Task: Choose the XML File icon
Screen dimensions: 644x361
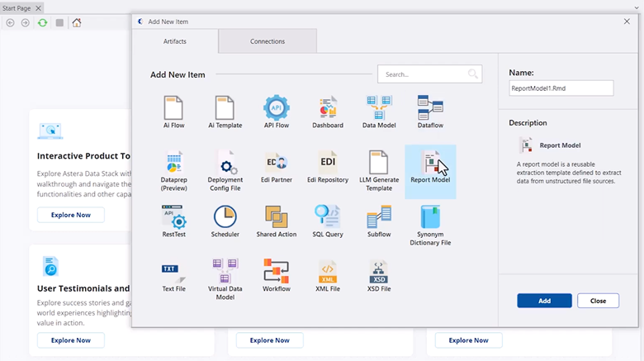Action: (328, 271)
